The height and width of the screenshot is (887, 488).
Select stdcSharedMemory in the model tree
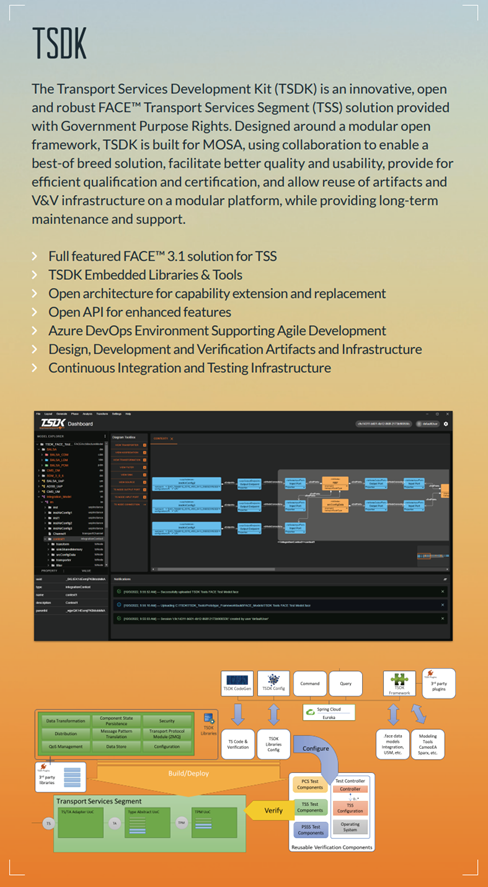coord(69,549)
